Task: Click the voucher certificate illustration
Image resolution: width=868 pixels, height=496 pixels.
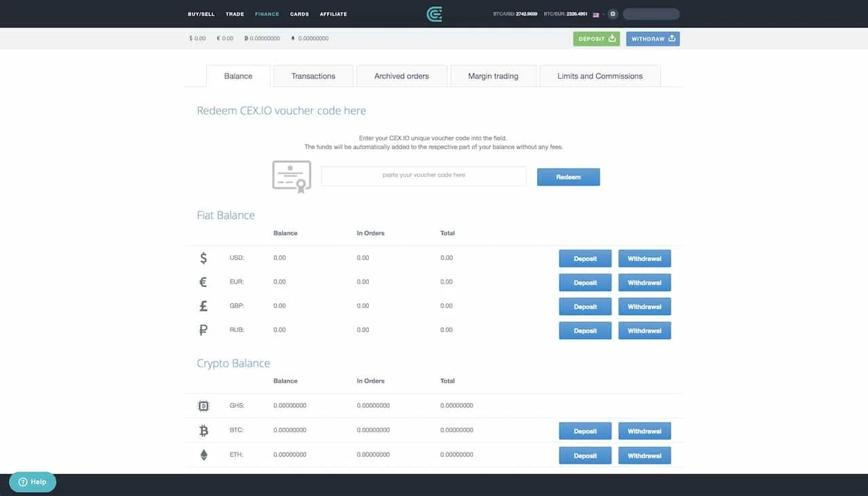Action: pyautogui.click(x=292, y=176)
